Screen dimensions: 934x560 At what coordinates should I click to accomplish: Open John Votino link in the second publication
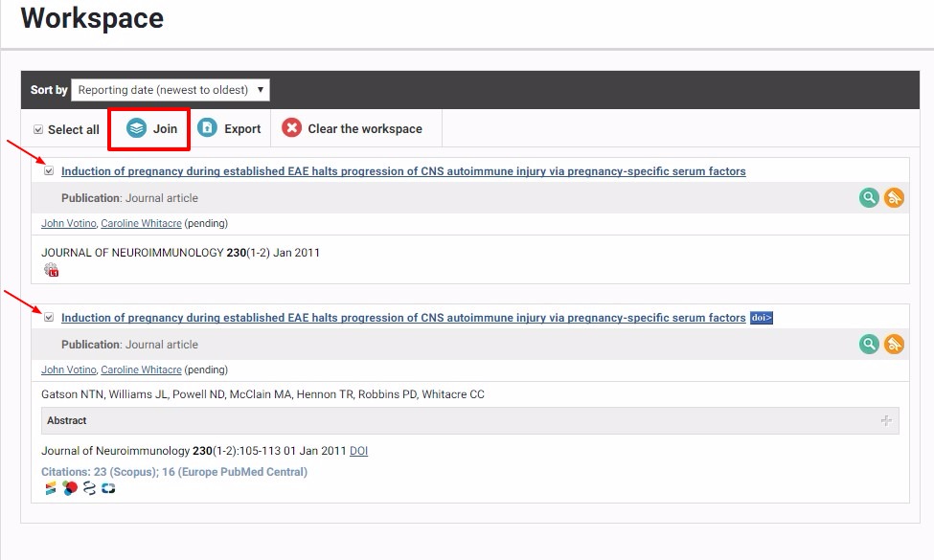tap(69, 370)
